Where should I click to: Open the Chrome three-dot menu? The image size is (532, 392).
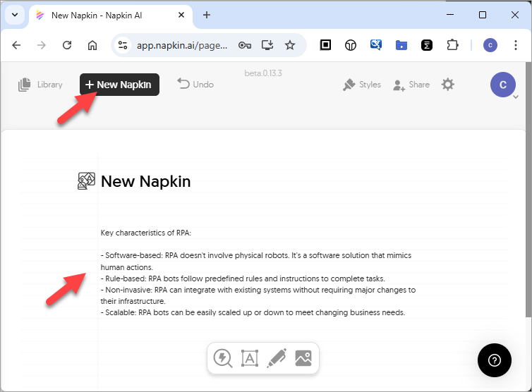(x=516, y=45)
